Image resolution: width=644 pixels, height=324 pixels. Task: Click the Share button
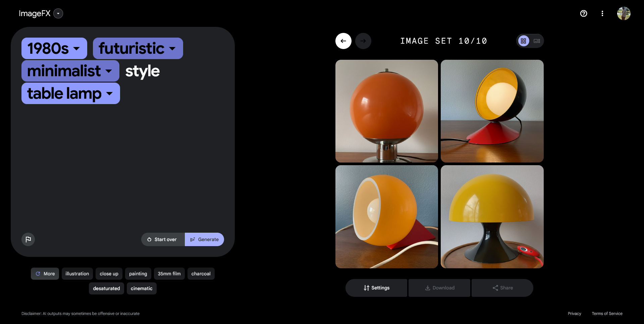coord(502,288)
